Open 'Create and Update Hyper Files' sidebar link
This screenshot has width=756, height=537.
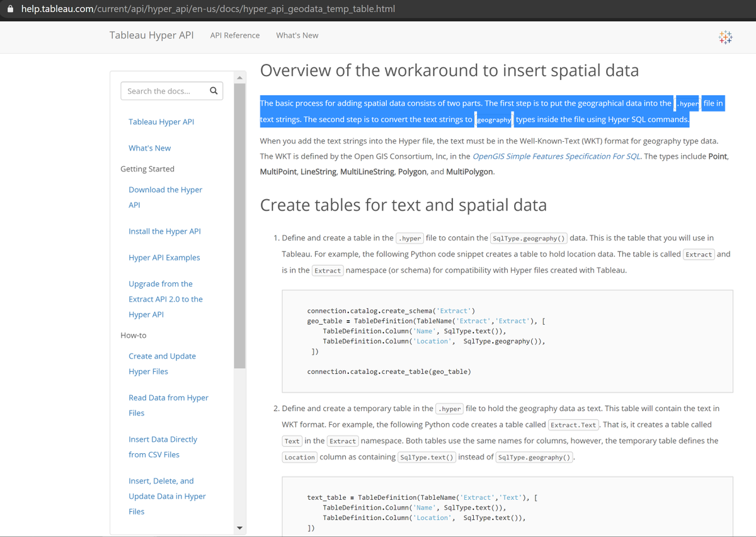(163, 364)
